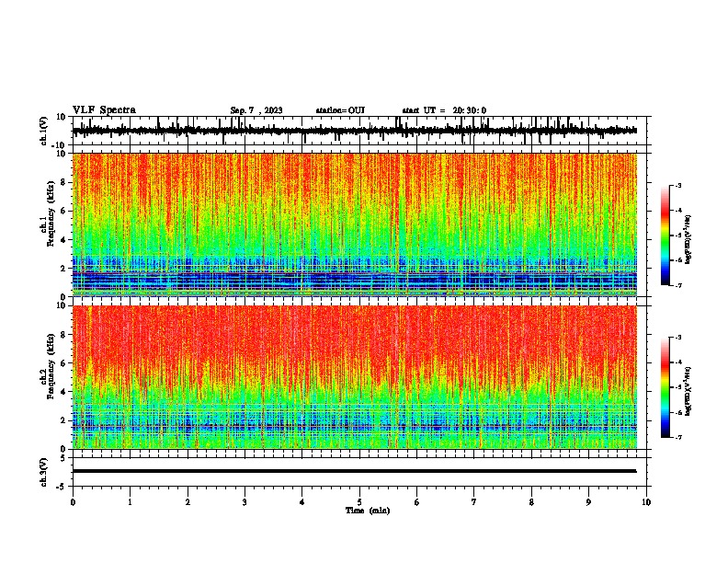Screen dimensions: 728x563
Task: Click the ch.2 color bar log(PSD) label
Action: click(x=688, y=392)
